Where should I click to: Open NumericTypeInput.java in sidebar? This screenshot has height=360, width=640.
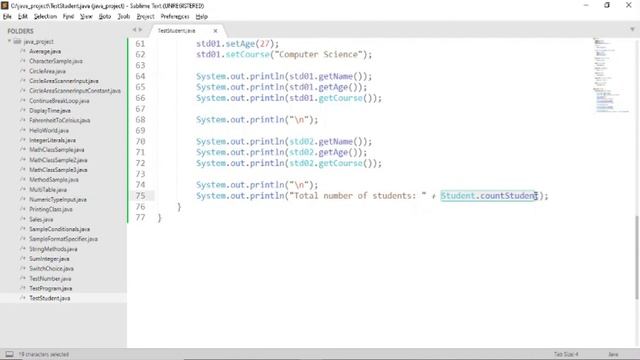pos(58,200)
